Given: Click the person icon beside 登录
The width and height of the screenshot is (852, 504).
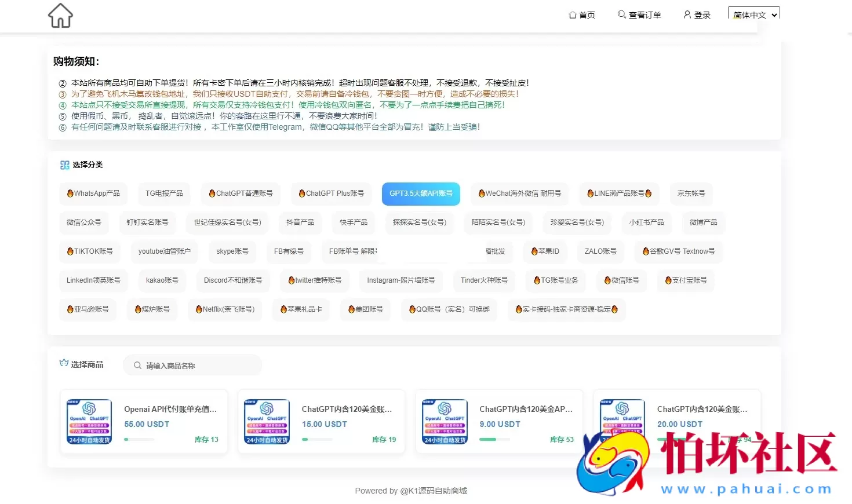Looking at the screenshot, I should [x=686, y=15].
